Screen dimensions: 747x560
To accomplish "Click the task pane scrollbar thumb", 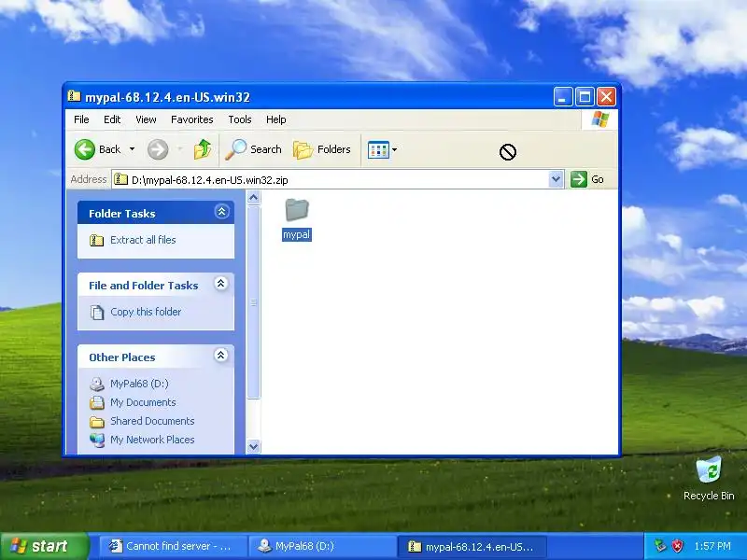I will click(x=253, y=301).
